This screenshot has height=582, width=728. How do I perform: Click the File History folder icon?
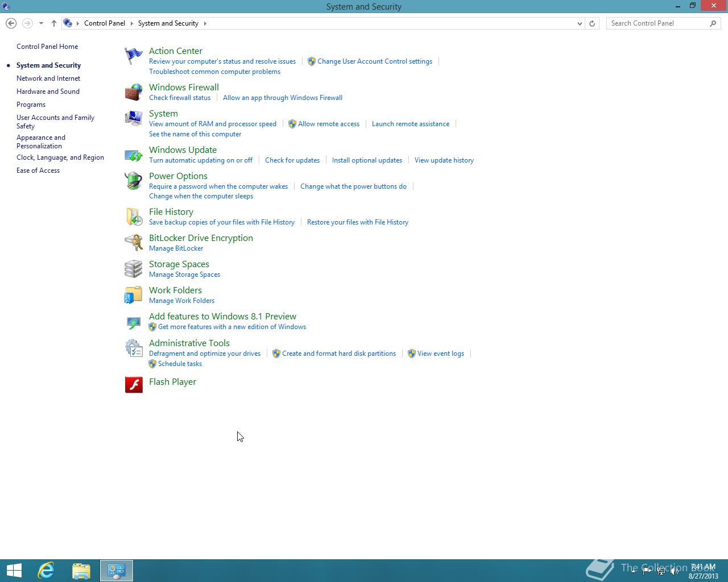tap(134, 217)
